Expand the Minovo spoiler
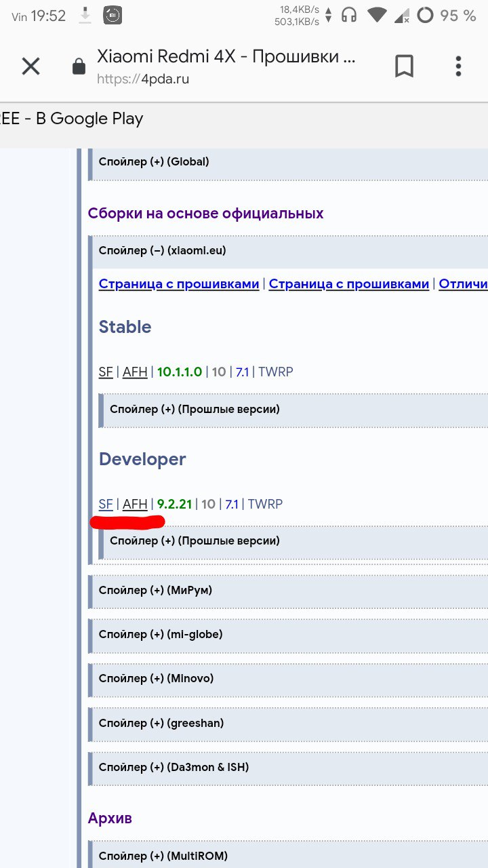488x868 pixels. click(289, 679)
